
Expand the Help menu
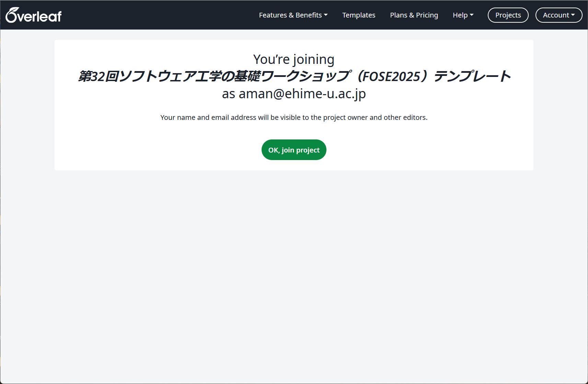tap(463, 15)
